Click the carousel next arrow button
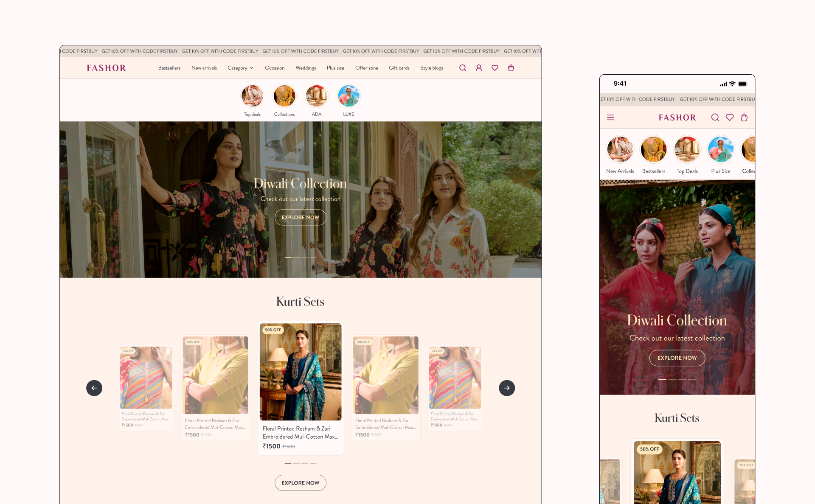Screen dimensions: 815x504 [x=507, y=388]
